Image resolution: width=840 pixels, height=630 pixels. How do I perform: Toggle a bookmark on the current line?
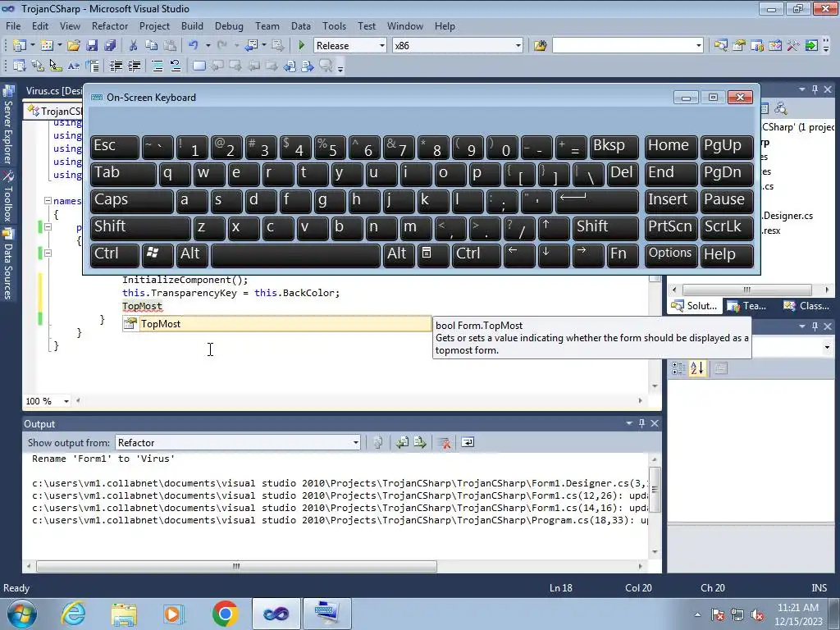(x=199, y=66)
